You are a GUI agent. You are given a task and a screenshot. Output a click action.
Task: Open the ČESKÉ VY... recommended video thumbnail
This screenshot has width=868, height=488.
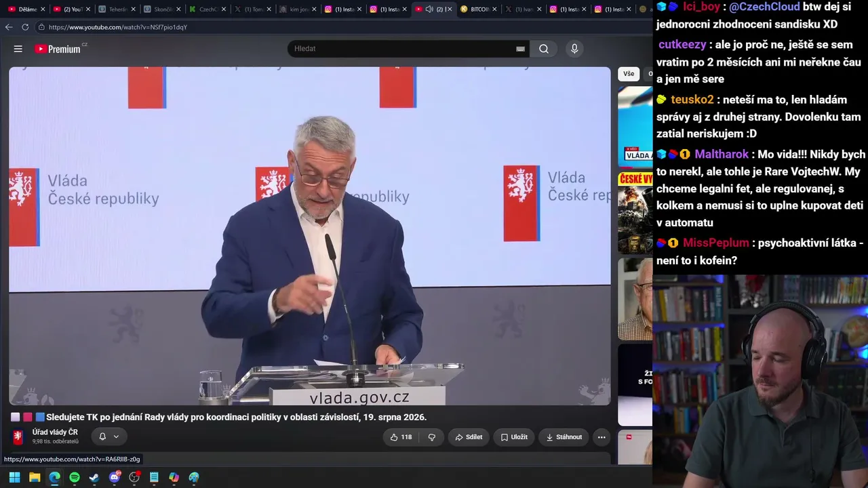635,213
